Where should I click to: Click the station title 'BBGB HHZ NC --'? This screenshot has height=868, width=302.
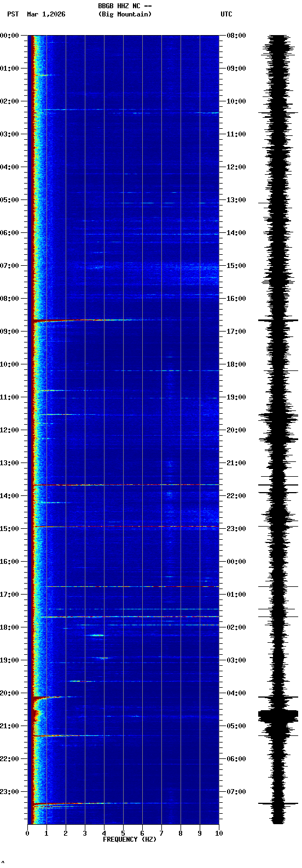pyautogui.click(x=125, y=6)
